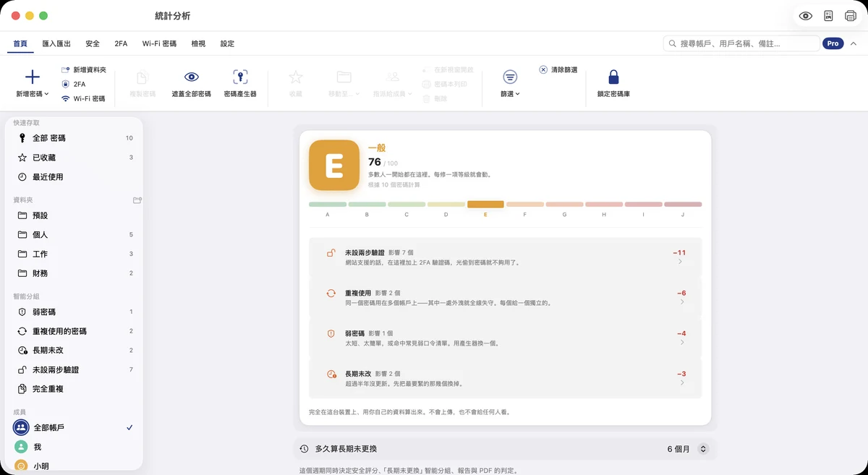The image size is (868, 475).
Task: Click the large E grade badge
Action: pyautogui.click(x=334, y=166)
